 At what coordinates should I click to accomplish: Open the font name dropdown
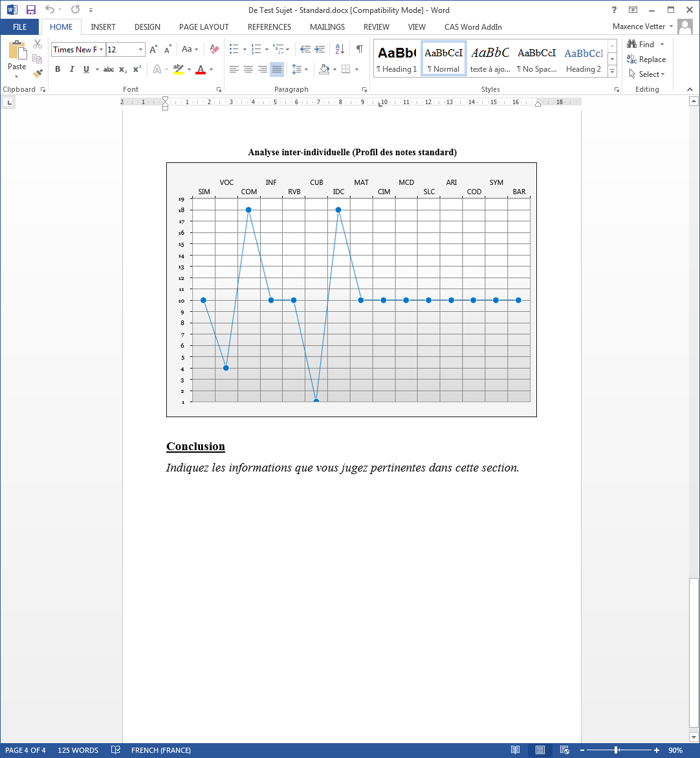point(102,50)
